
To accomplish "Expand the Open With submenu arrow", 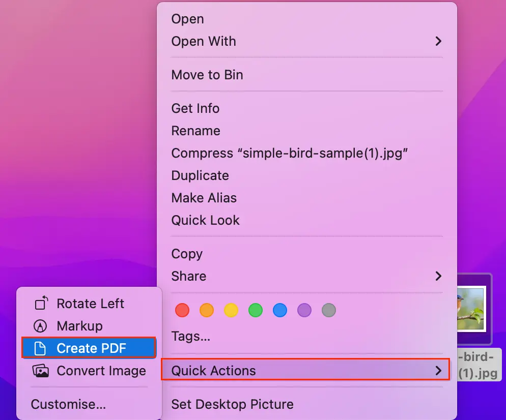I will [438, 41].
